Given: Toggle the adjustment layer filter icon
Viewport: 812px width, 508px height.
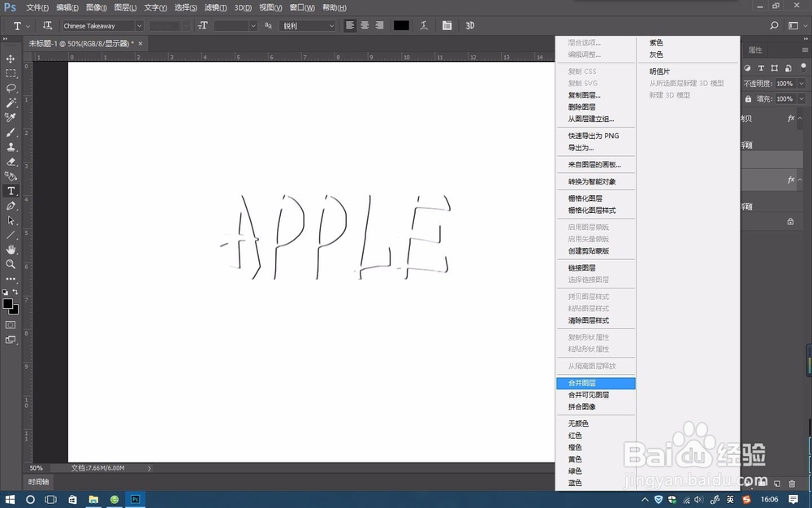Looking at the screenshot, I should [x=748, y=68].
